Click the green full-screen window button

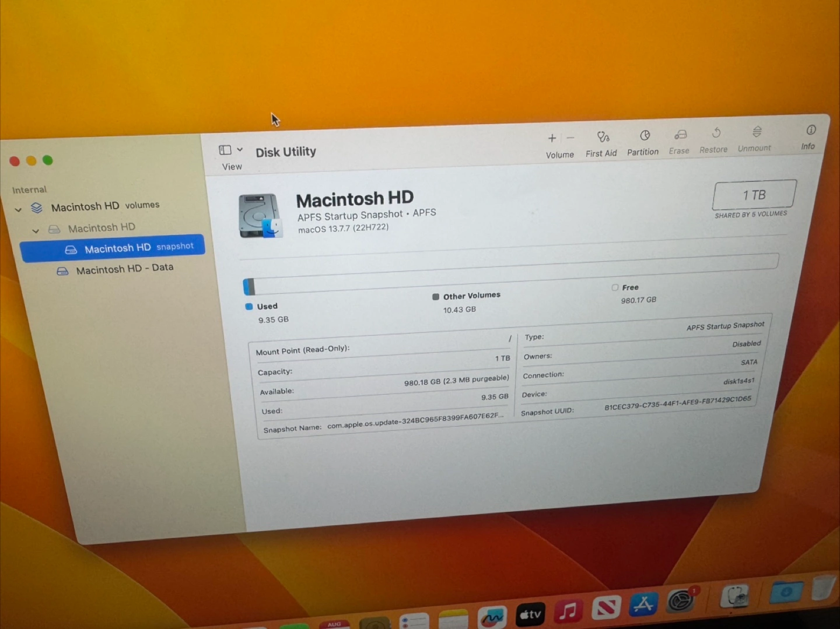point(48,160)
